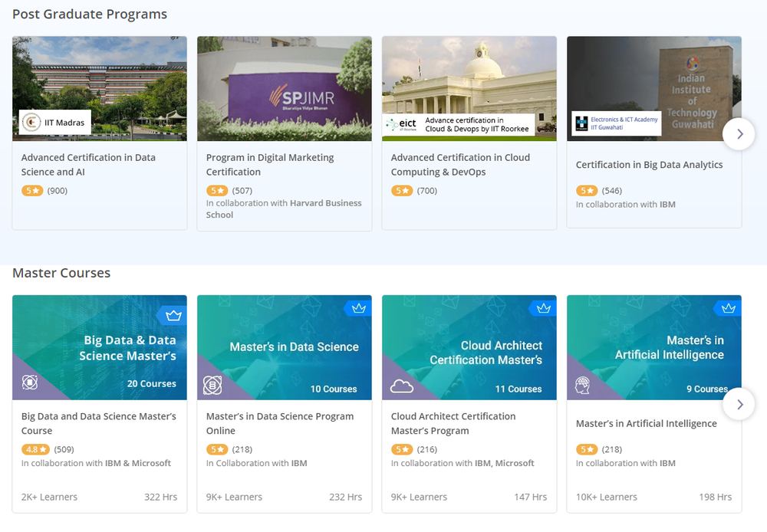Click '198 Hrs' duration text
Screen dimensions: 767x532
pyautogui.click(x=716, y=497)
